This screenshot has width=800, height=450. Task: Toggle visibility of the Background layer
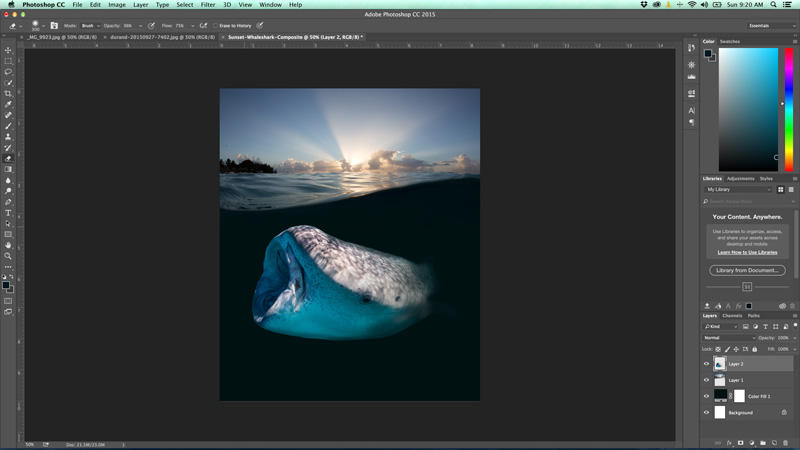pyautogui.click(x=706, y=412)
